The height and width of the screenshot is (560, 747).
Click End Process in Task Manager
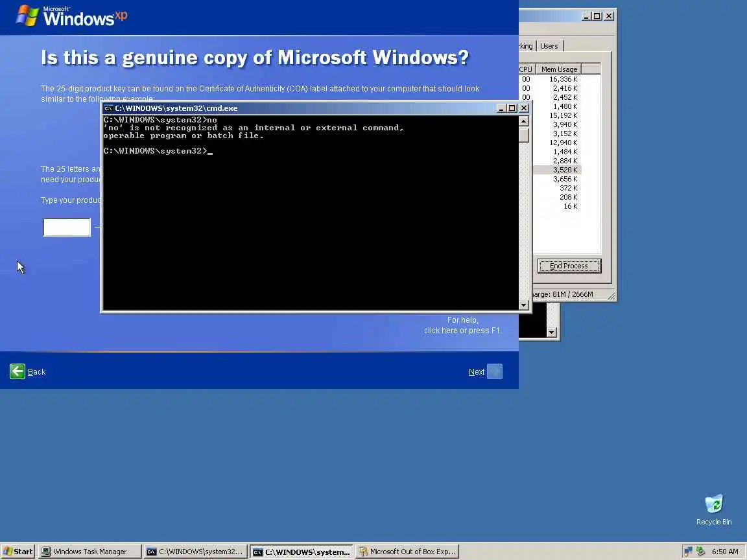pos(569,266)
